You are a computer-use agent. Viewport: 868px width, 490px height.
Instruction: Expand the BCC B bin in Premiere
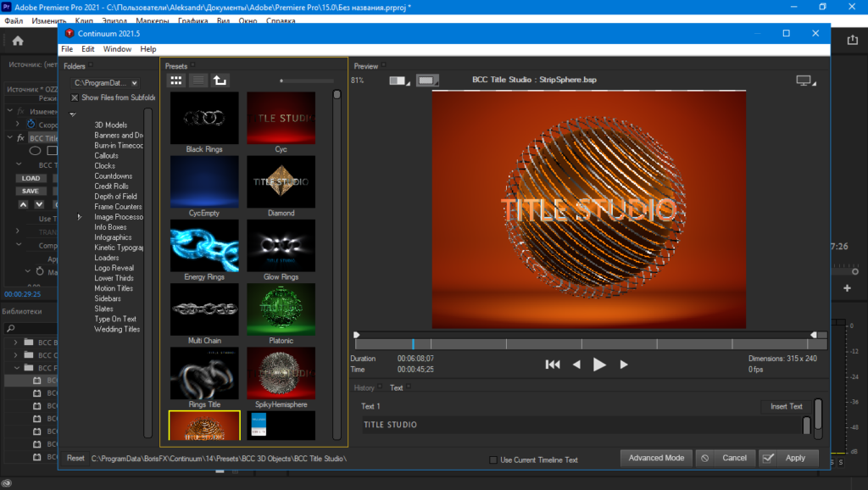pos(15,342)
